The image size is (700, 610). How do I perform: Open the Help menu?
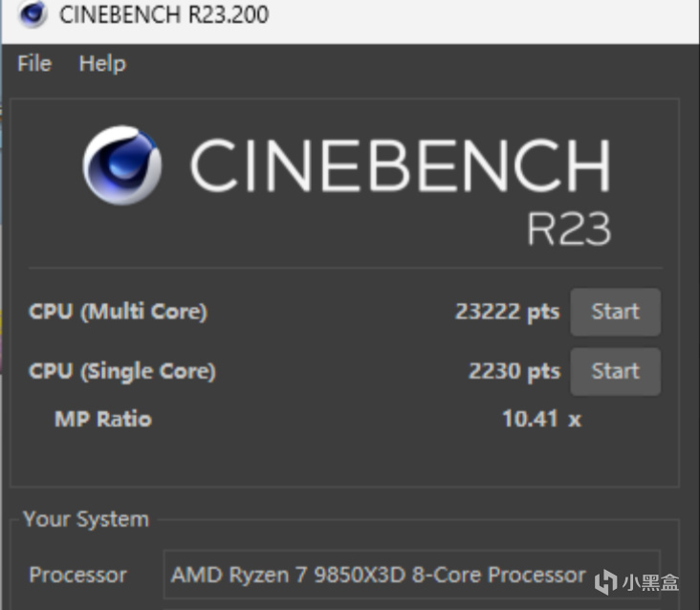pos(102,64)
